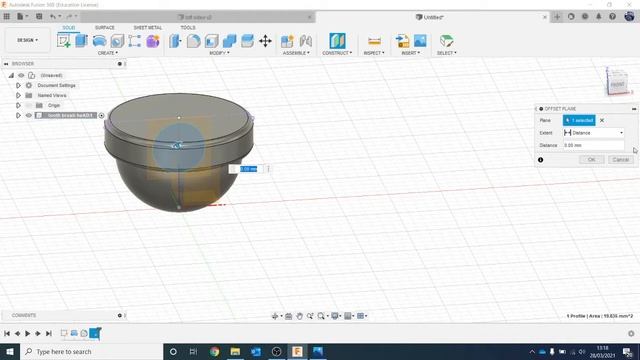This screenshot has height=360, width=640.
Task: Expand the Document Settings node
Action: click(x=18, y=85)
